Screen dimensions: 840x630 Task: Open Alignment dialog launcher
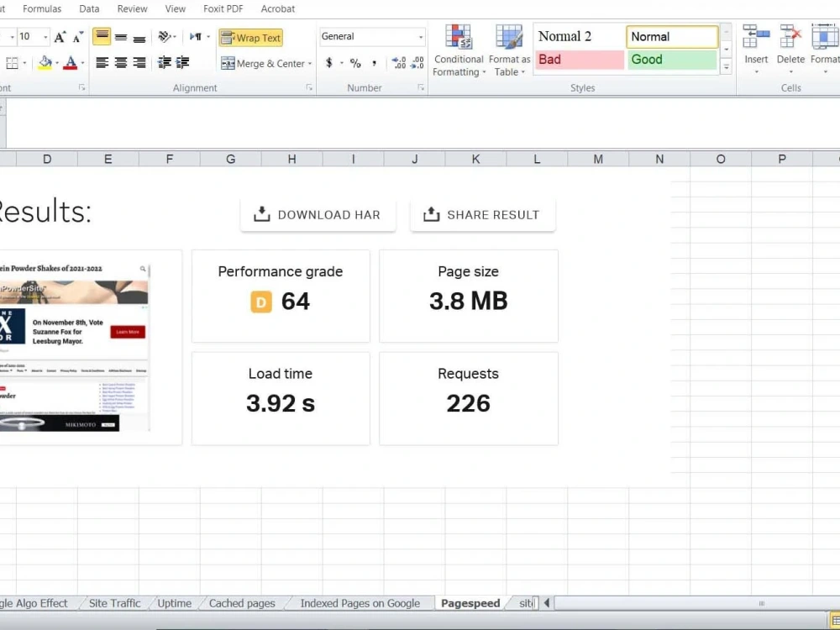309,87
